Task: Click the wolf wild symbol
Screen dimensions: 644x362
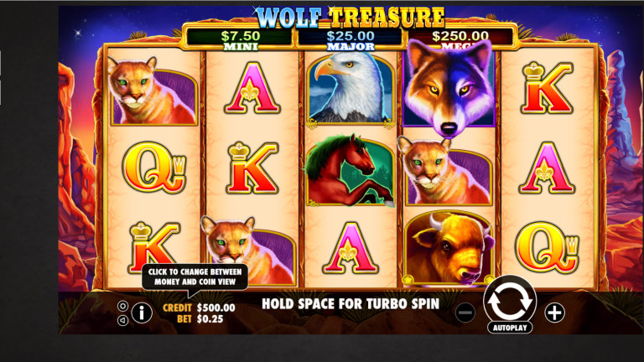Action: point(449,87)
